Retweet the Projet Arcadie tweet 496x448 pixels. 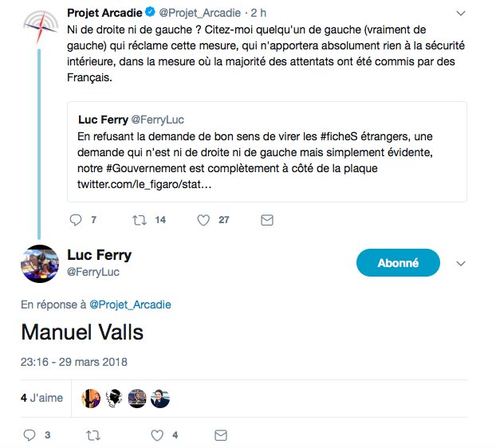pos(139,219)
